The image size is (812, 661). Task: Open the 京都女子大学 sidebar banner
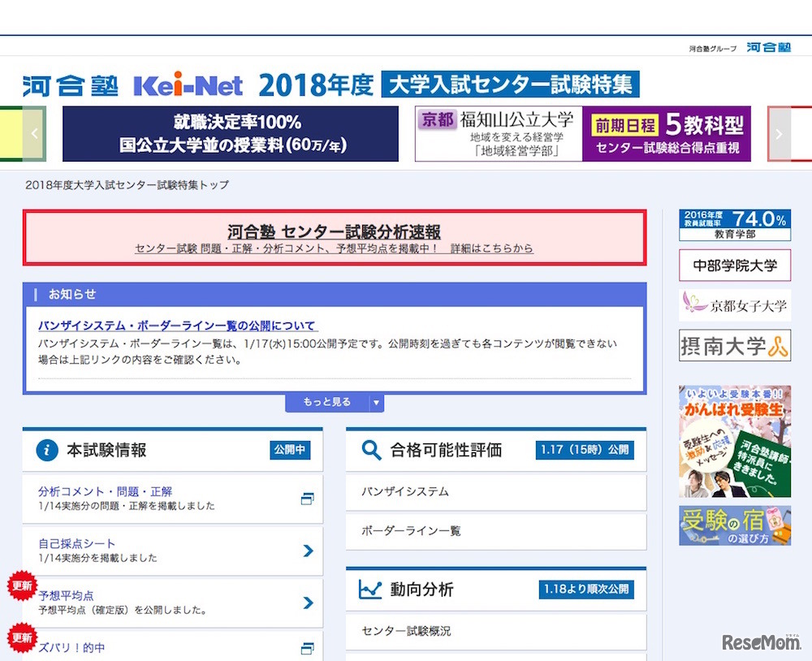735,305
